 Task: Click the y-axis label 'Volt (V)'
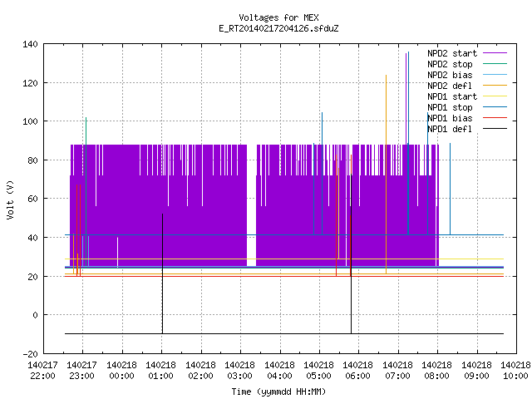click(11, 199)
